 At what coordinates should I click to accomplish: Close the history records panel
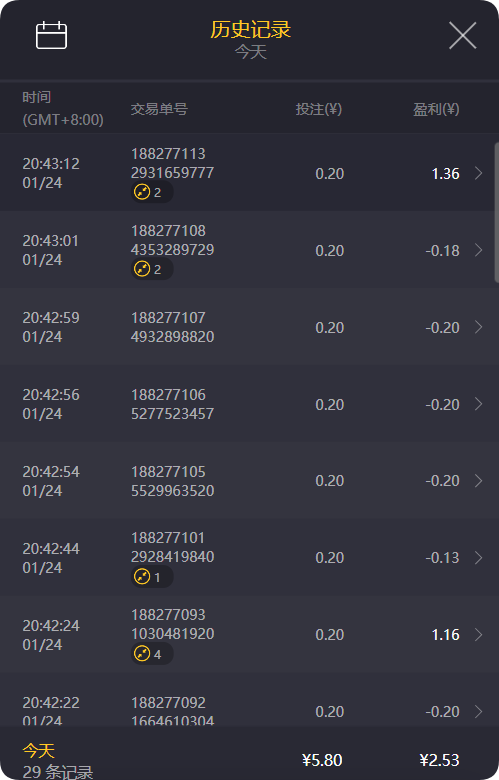click(x=463, y=35)
